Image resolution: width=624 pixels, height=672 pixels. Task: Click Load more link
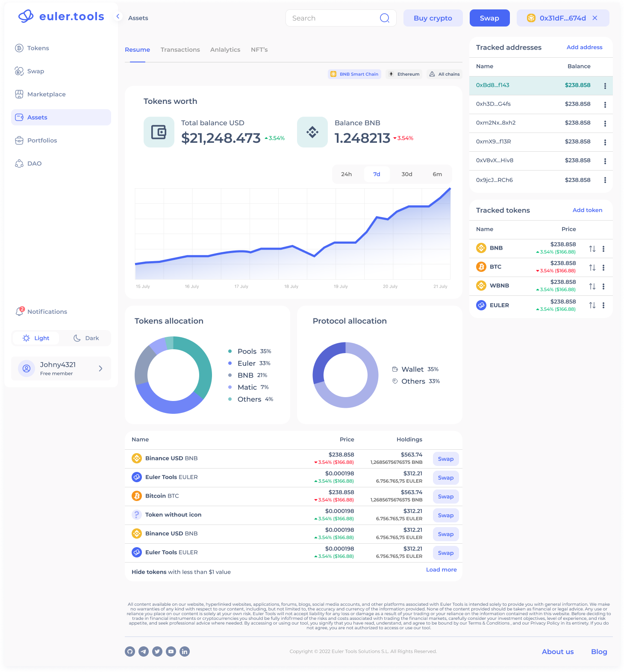tap(442, 569)
